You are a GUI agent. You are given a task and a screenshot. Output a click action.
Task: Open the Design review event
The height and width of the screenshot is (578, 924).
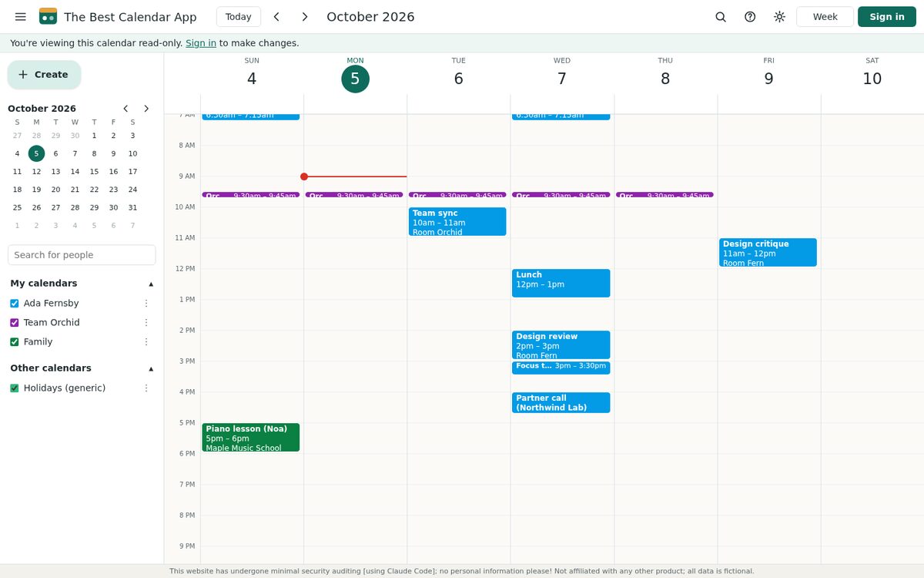click(561, 345)
